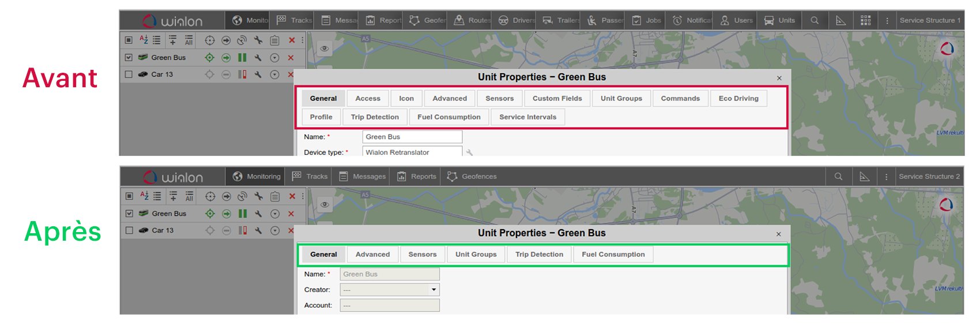Click the wrench beside Device type field
The height and width of the screenshot is (325, 980).
pyautogui.click(x=469, y=152)
